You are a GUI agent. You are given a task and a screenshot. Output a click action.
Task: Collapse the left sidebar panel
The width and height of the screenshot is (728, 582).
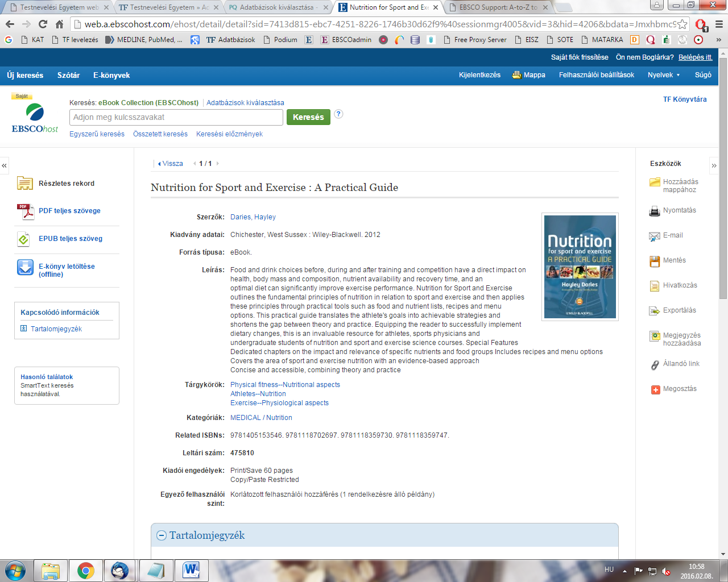(x=4, y=165)
